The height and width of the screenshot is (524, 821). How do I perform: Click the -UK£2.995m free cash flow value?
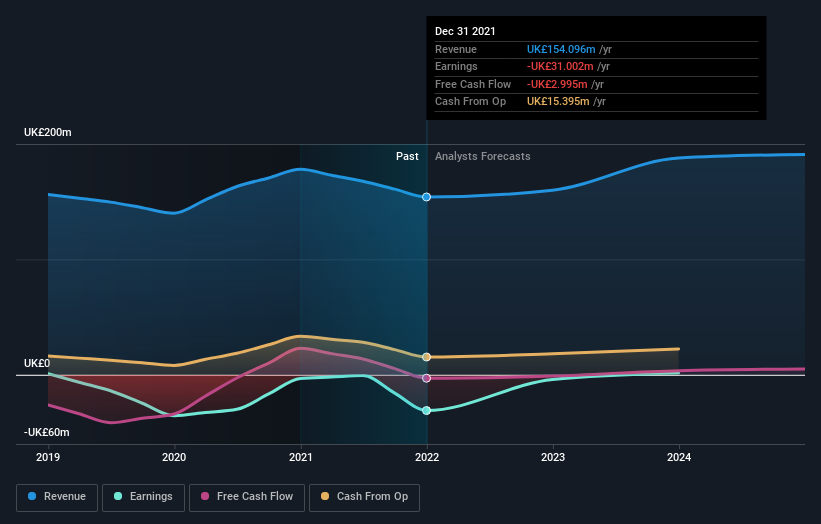coord(557,84)
